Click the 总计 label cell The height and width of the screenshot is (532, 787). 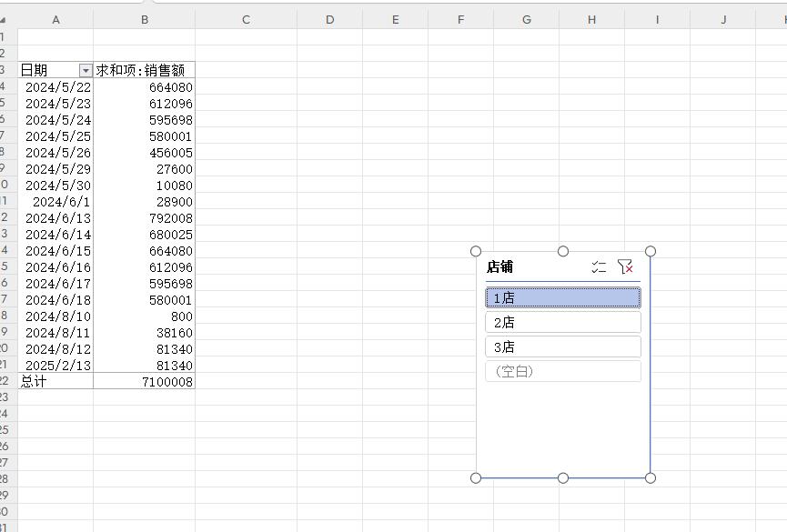[55, 381]
